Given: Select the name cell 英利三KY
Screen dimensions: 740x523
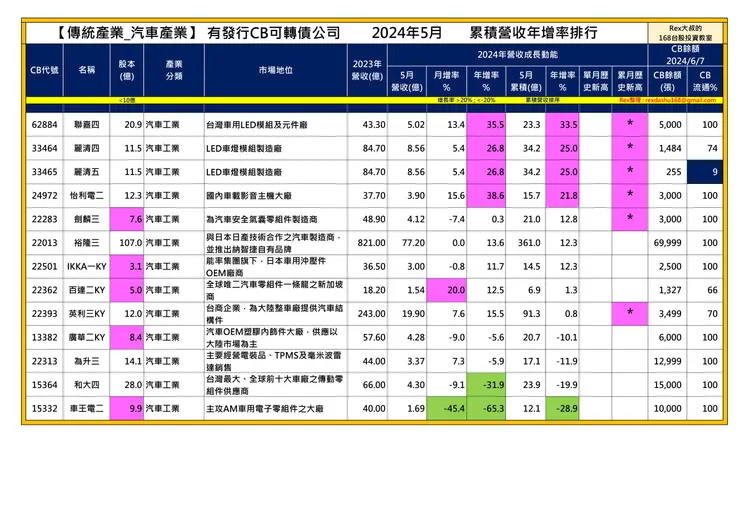Looking at the screenshot, I should coord(86,313).
